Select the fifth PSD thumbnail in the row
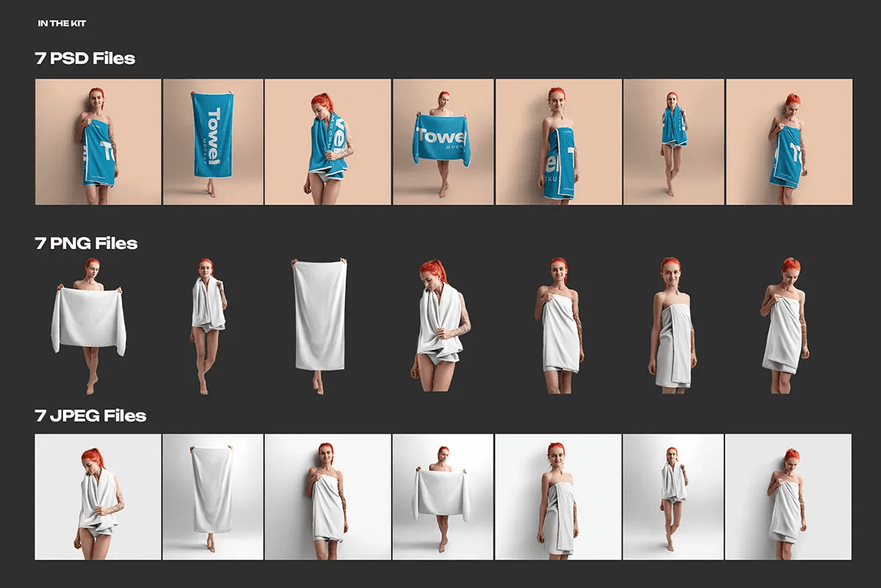Image resolution: width=881 pixels, height=588 pixels. (559, 142)
